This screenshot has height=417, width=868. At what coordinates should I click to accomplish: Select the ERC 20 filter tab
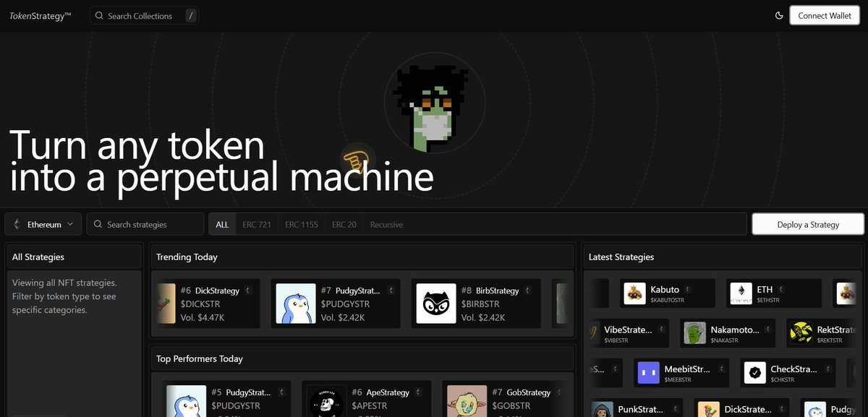tap(344, 224)
